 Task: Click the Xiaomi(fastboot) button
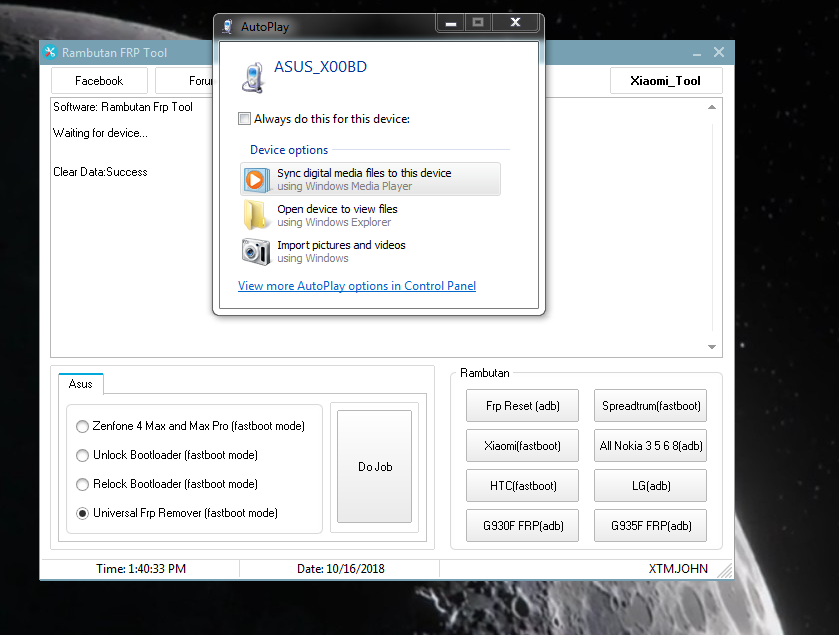(x=522, y=446)
